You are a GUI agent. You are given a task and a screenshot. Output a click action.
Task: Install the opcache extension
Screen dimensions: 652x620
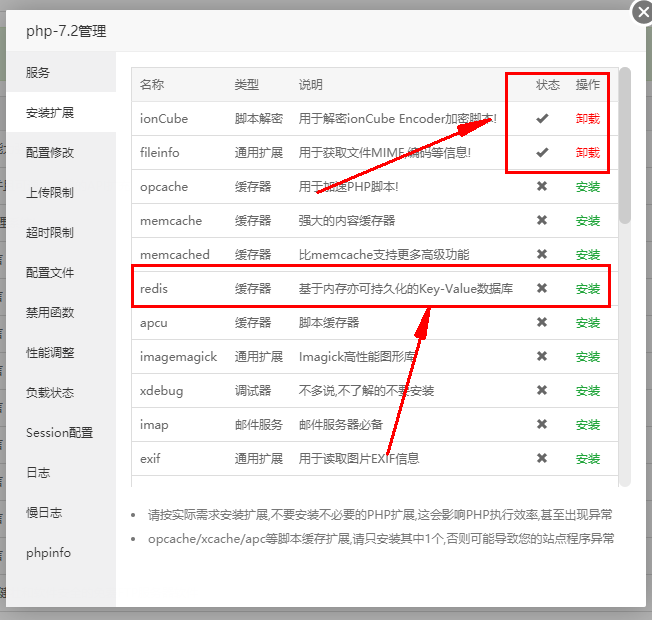(588, 187)
